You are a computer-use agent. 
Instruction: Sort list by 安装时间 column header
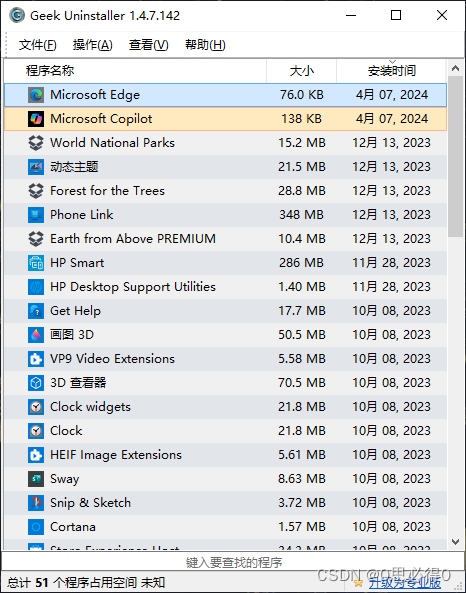[391, 71]
